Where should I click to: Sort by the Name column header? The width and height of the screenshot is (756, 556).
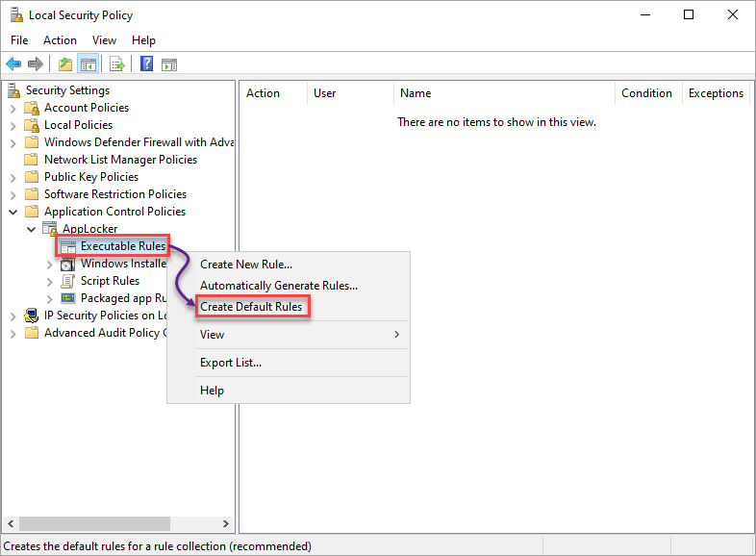tap(504, 93)
